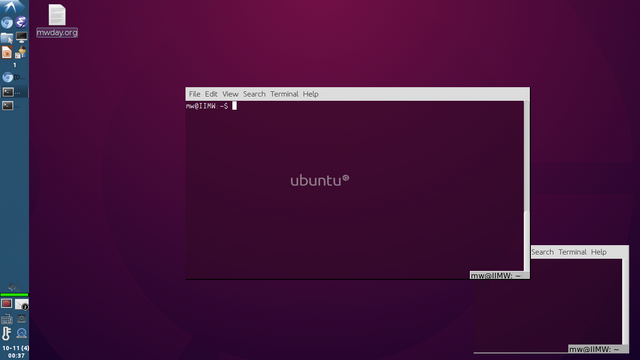Screen dimensions: 640x360
Task: Open the LibreOffice Impress launcher icon
Action: (7, 52)
